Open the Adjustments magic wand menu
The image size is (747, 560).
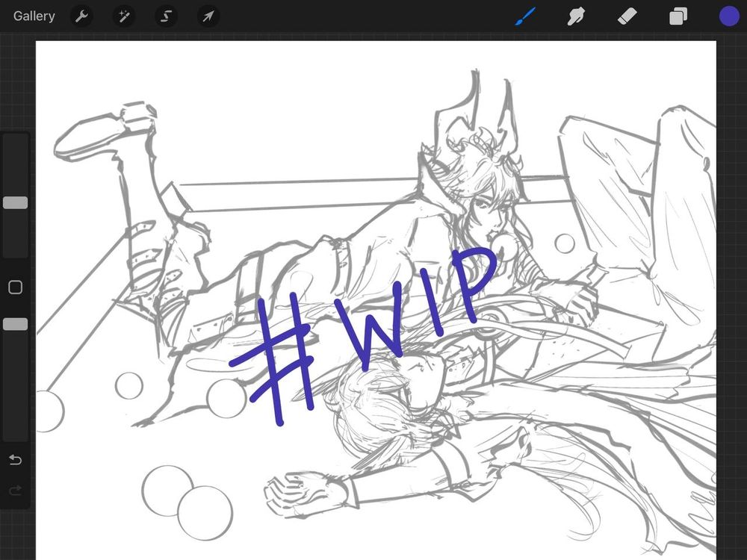coord(124,16)
